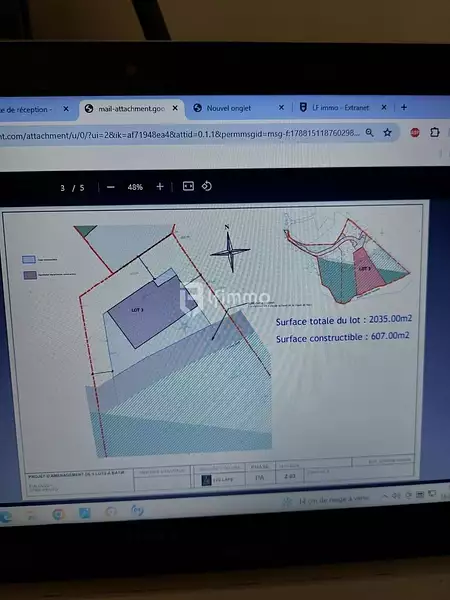Image resolution: width=450 pixels, height=600 pixels.
Task: Rotate the PDF counterclockwise
Action: (x=207, y=186)
